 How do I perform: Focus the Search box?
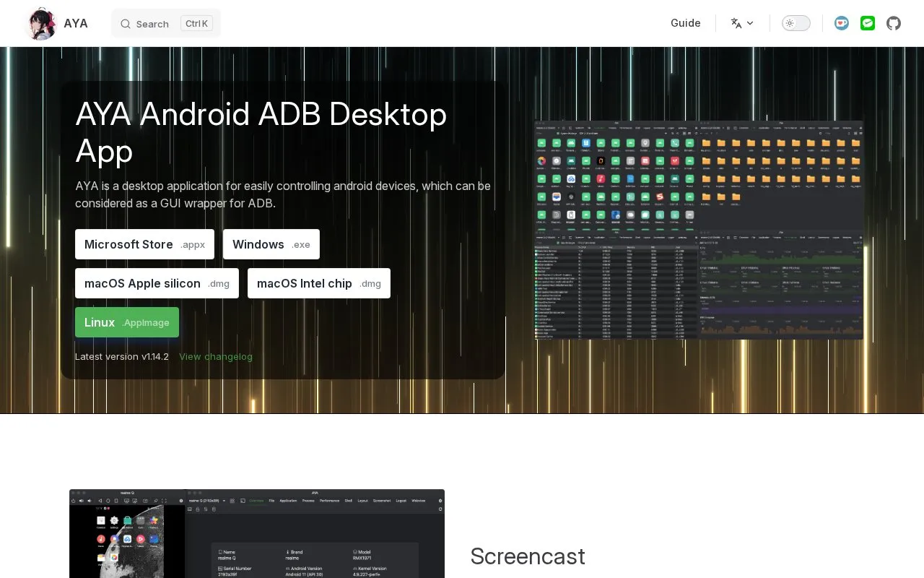pyautogui.click(x=166, y=23)
